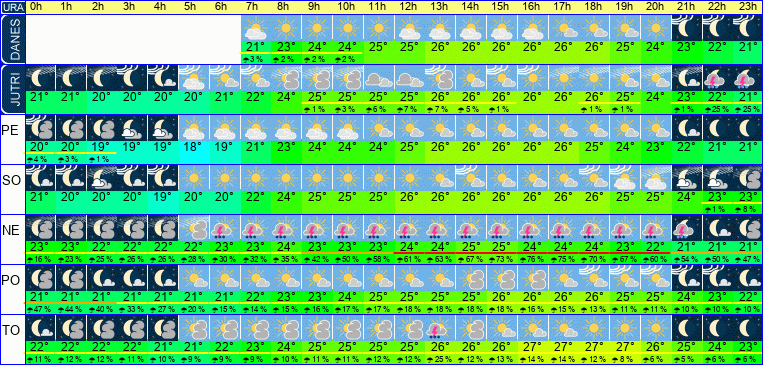Click the windy sun icon for JUTRI 16h
The height and width of the screenshot is (365, 763).
pyautogui.click(x=532, y=78)
